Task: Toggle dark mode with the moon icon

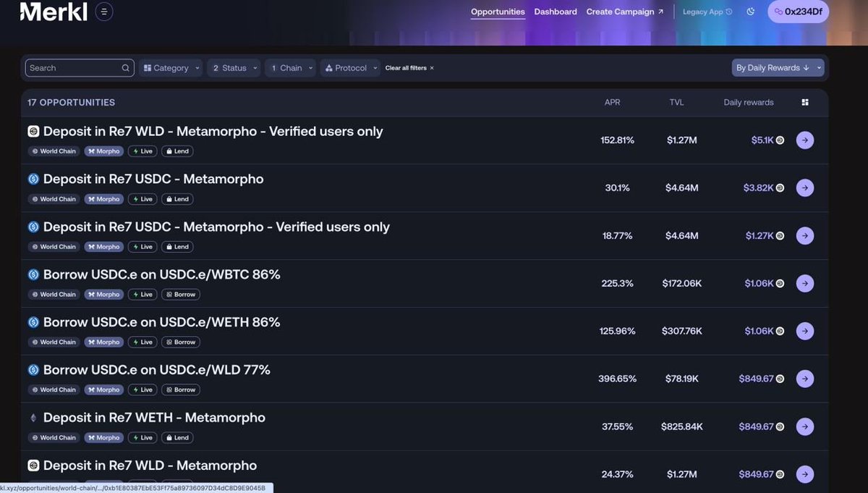Action: (751, 12)
